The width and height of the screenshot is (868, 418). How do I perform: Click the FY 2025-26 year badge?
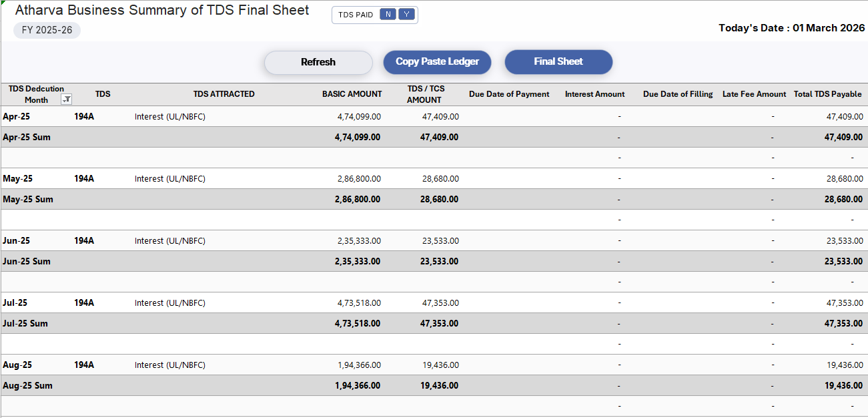click(47, 29)
